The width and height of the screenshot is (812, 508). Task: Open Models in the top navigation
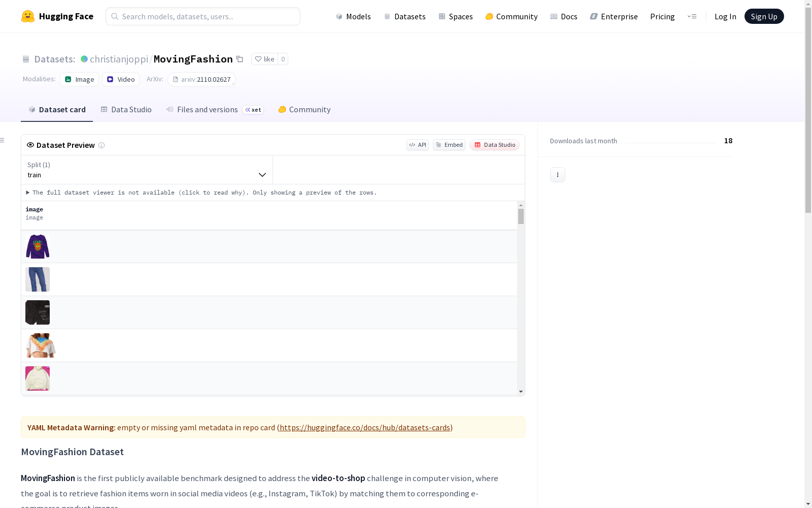click(x=353, y=16)
